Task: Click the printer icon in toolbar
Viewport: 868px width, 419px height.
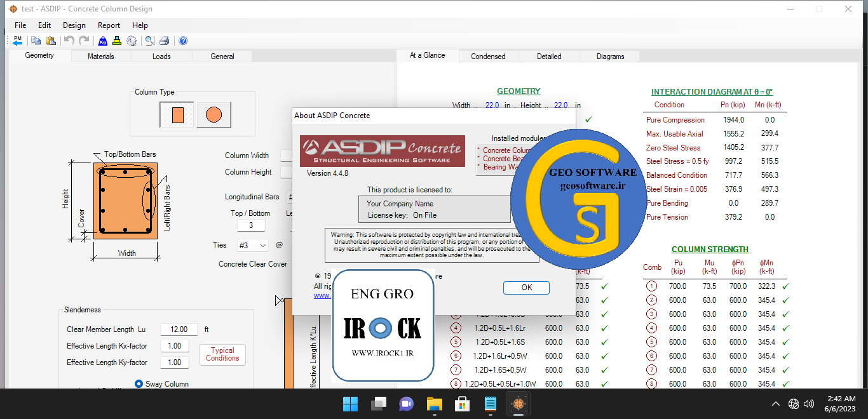Action: pyautogui.click(x=165, y=41)
